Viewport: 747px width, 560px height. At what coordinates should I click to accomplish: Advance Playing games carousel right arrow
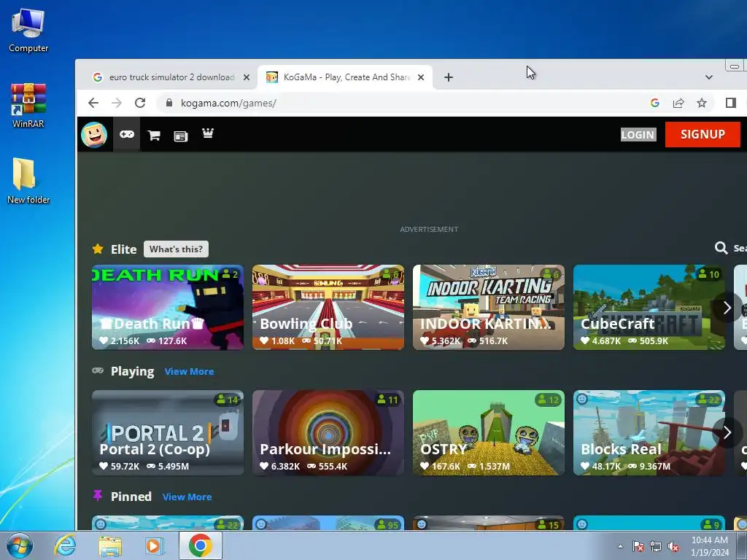(727, 433)
